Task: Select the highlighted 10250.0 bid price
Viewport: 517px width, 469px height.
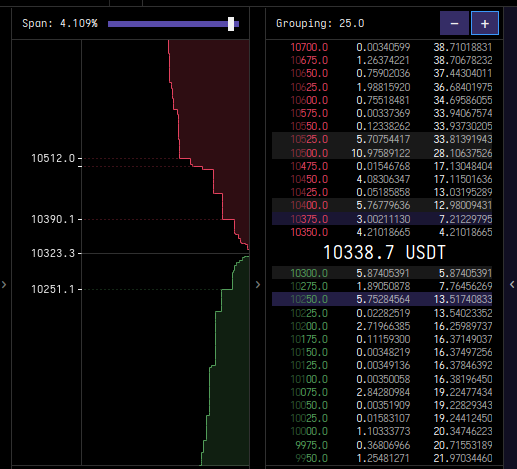Action: click(x=309, y=299)
